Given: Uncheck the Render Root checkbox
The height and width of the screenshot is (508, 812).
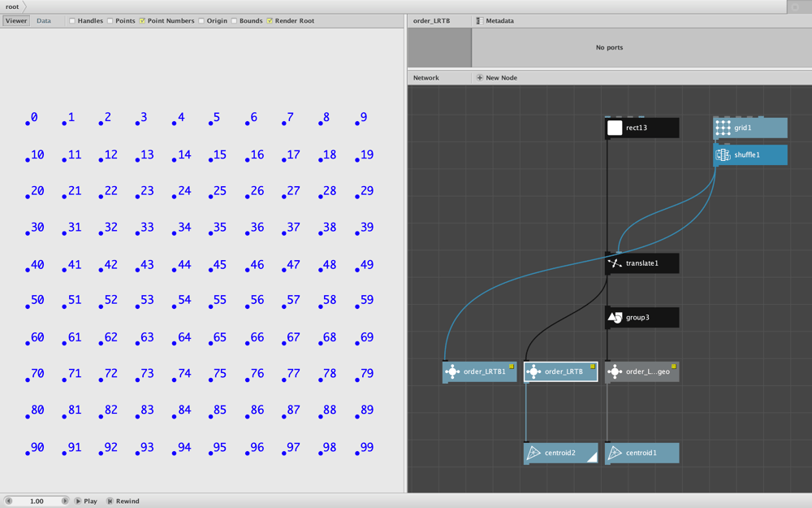Looking at the screenshot, I should click(270, 21).
